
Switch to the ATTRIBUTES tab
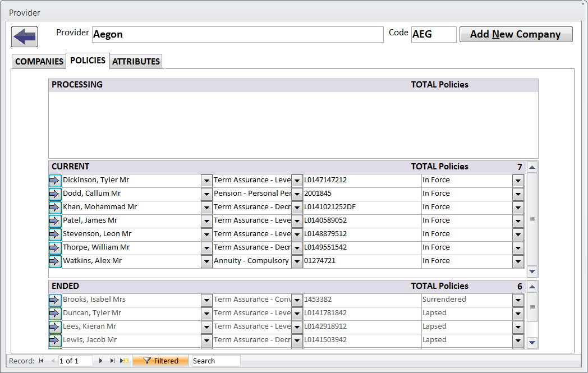coord(136,62)
